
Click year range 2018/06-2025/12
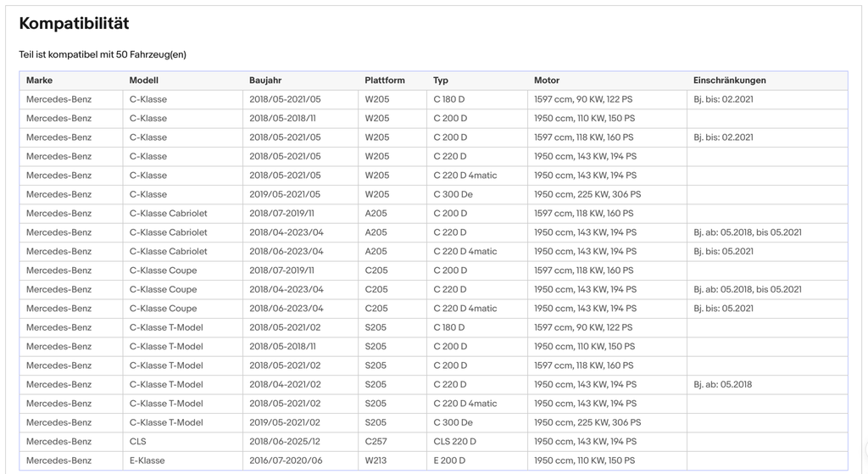click(x=285, y=441)
